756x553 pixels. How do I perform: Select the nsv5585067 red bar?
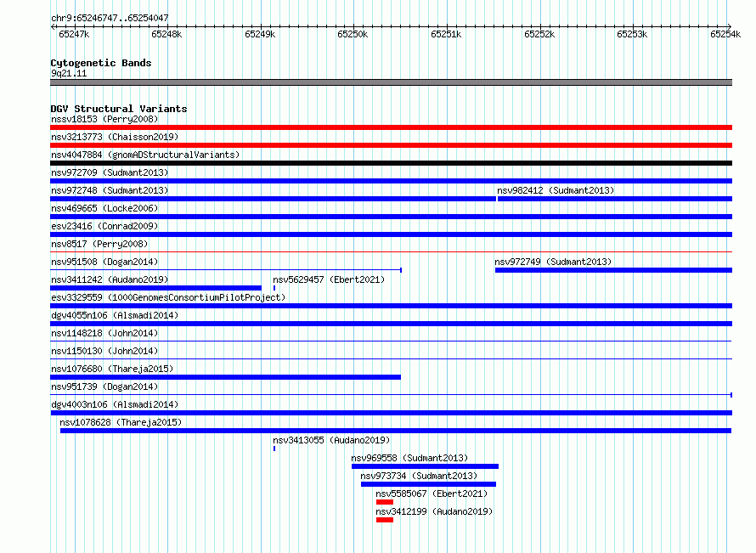pos(385,502)
